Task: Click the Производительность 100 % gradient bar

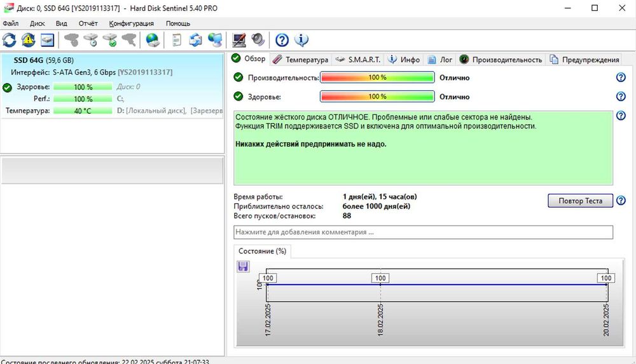Action: [x=377, y=78]
